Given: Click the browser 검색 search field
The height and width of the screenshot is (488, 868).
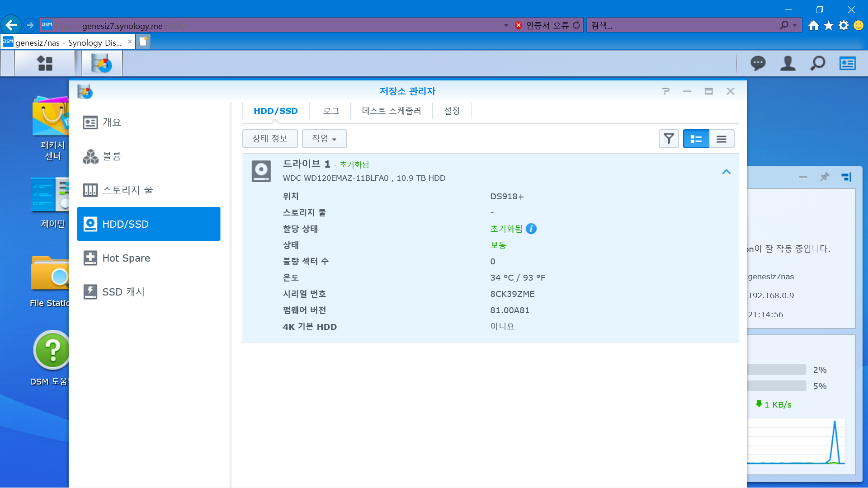Looking at the screenshot, I should (x=683, y=26).
